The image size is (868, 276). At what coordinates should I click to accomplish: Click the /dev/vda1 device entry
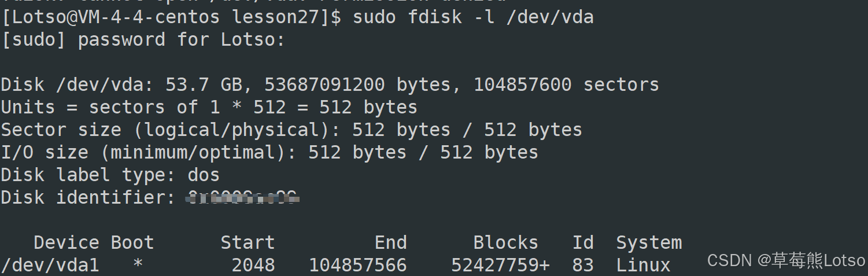(x=50, y=266)
